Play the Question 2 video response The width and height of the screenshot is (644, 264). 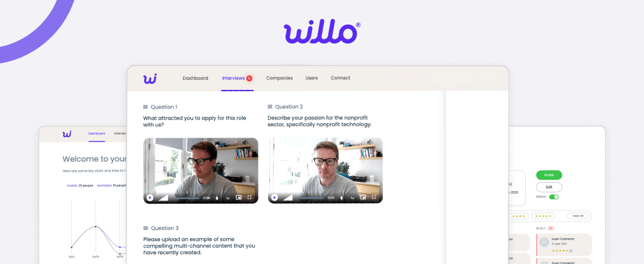(274, 197)
